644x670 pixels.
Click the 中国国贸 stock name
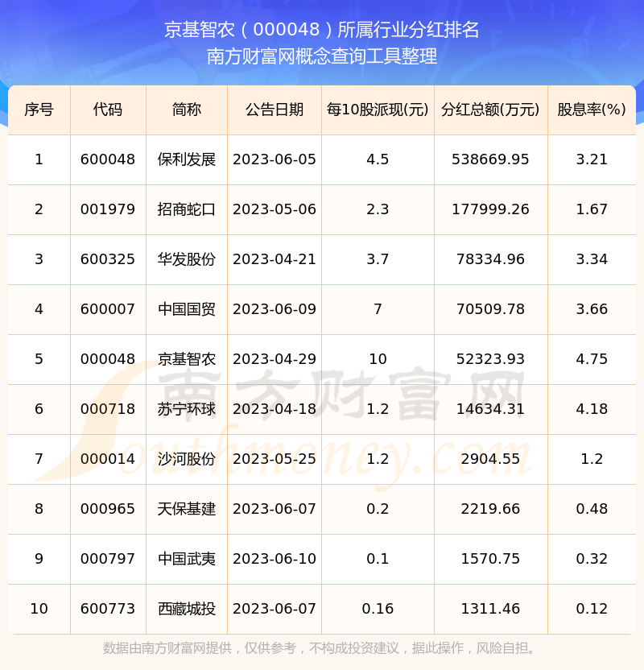click(187, 309)
